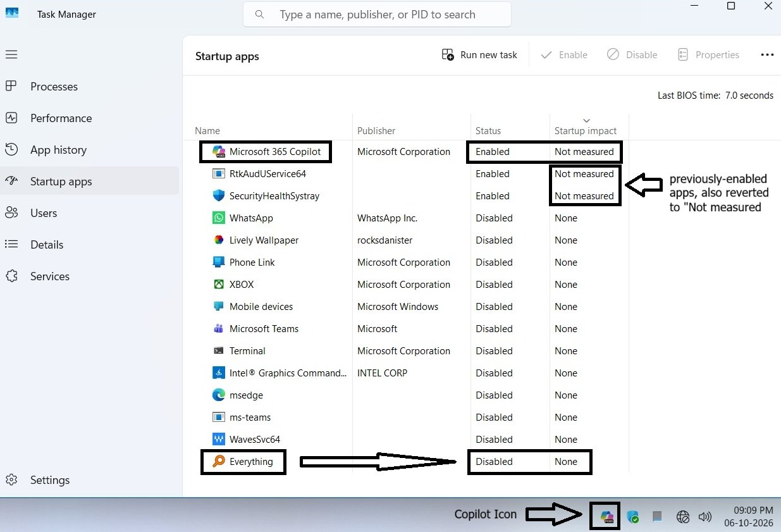Viewport: 781px width, 532px height.
Task: Click the Enable button
Action: 564,55
